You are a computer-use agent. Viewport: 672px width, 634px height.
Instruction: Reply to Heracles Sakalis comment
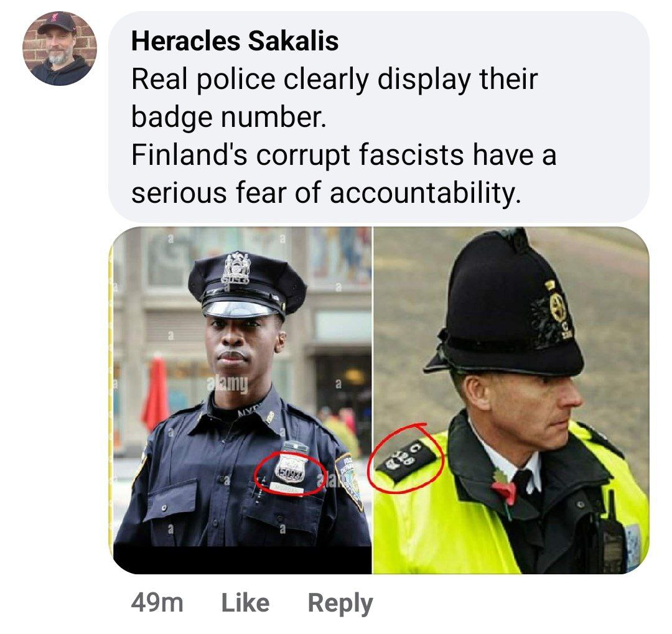click(x=340, y=604)
